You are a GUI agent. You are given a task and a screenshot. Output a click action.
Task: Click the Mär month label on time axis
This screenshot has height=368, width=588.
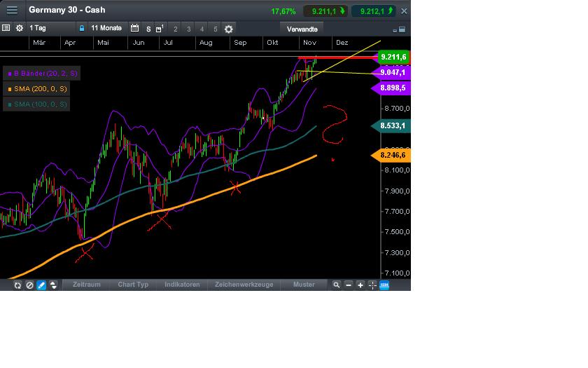tap(39, 43)
